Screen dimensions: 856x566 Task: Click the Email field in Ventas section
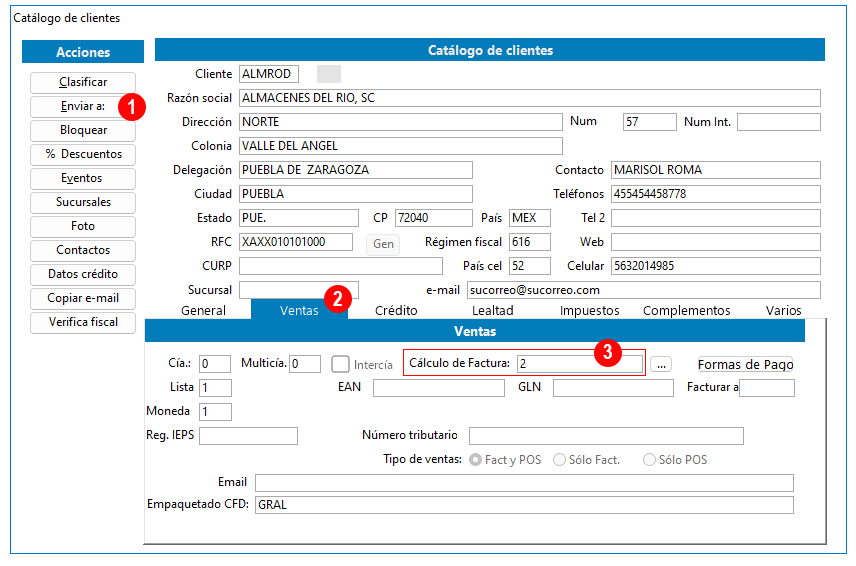click(x=524, y=483)
